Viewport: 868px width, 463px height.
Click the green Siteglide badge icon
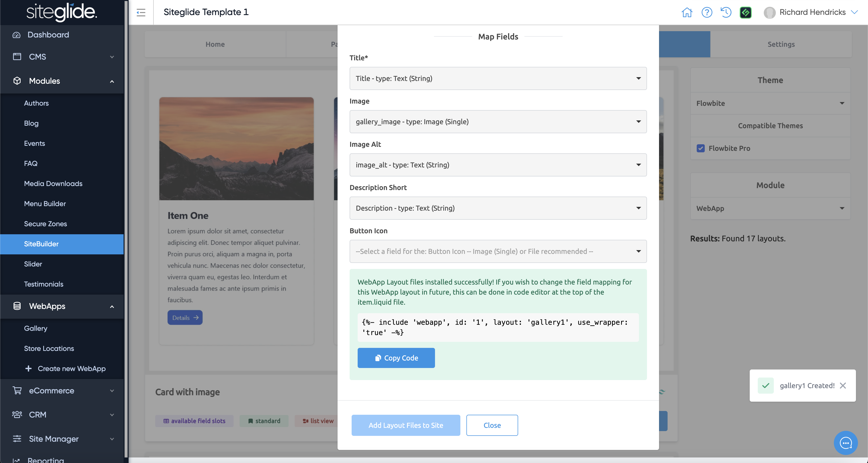745,13
